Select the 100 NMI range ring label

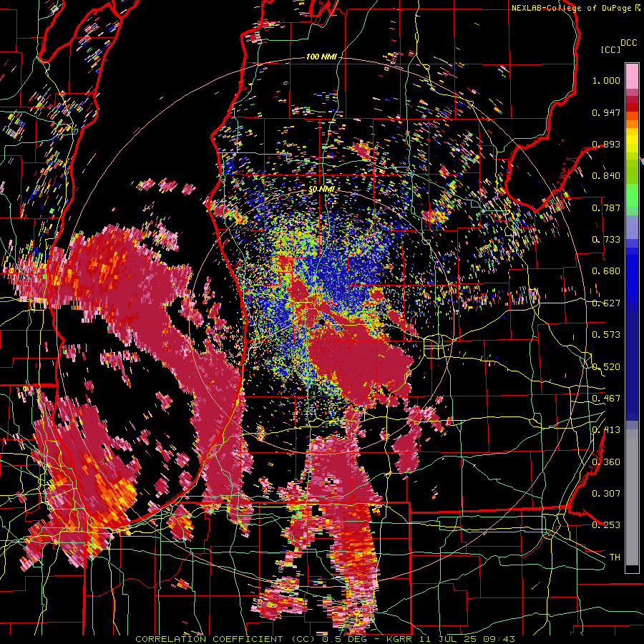click(321, 57)
